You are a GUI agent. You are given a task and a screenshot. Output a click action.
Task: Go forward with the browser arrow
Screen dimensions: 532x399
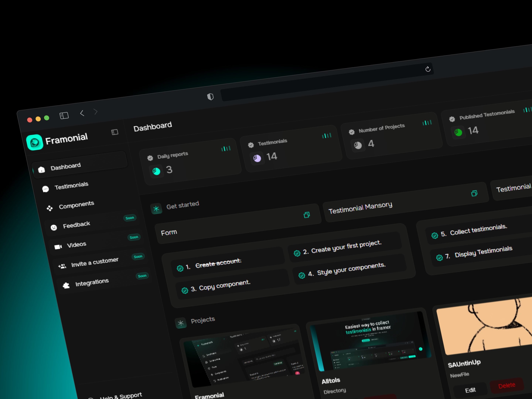tap(96, 112)
